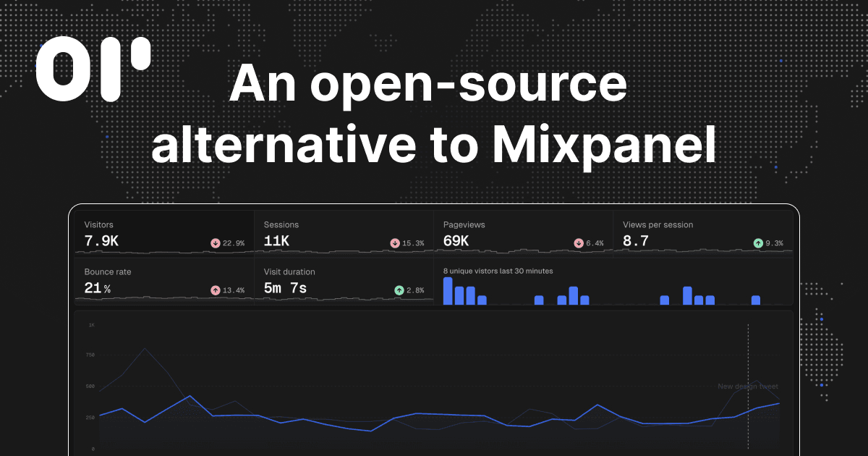Click the Visitors down-trend arrow icon
The image size is (868, 456).
coord(215,243)
